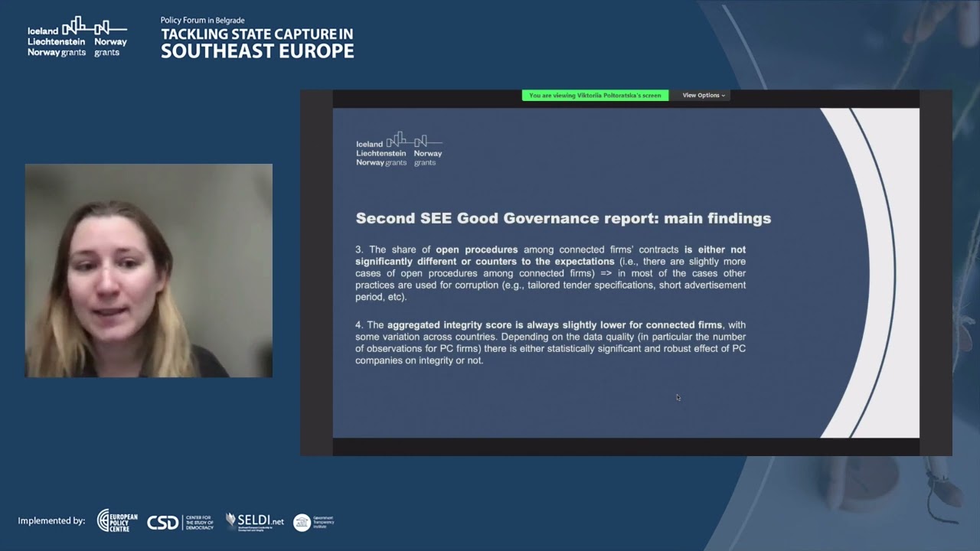Click finding 3 paragraph about open procedures

tap(550, 273)
